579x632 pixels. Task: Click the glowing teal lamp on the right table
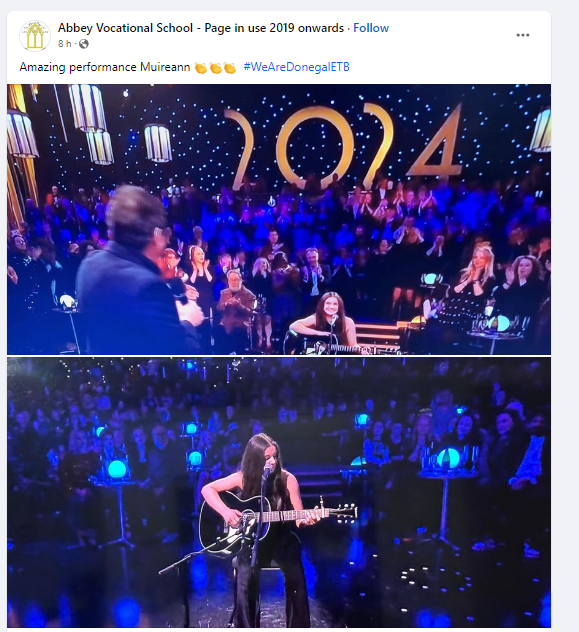click(x=448, y=458)
